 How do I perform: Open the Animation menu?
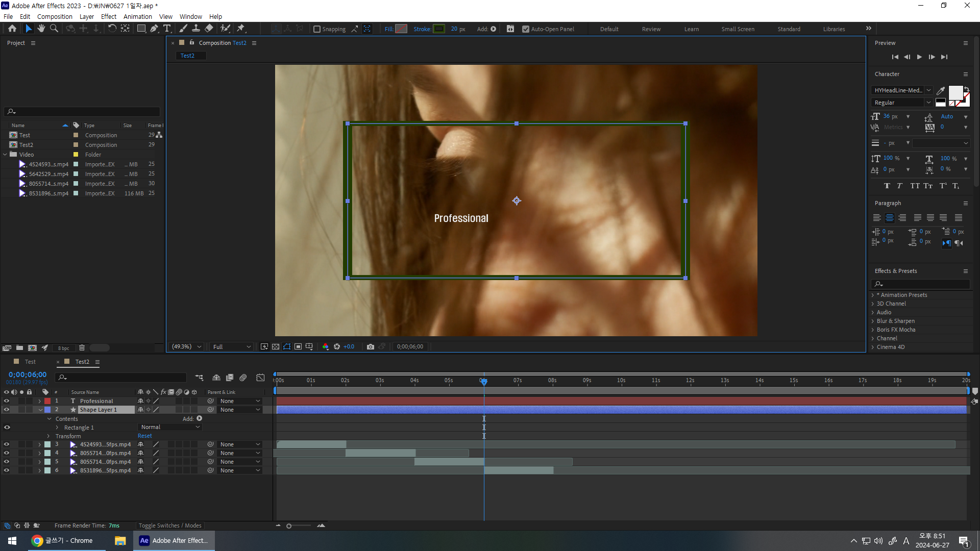[x=137, y=16]
